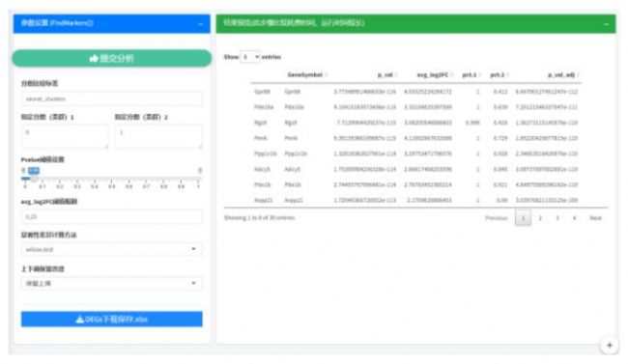Sort table by avg_log2FC column
The image size is (628, 364).
(435, 75)
